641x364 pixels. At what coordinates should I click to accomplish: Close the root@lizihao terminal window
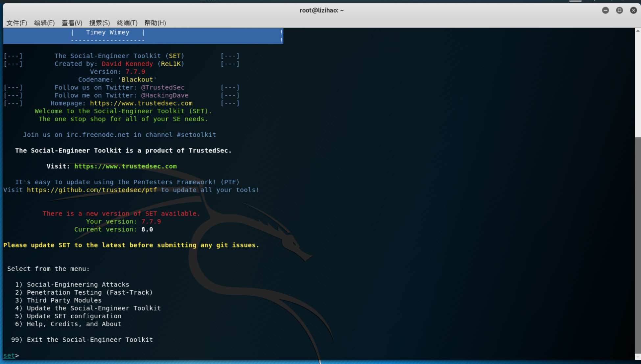(x=633, y=11)
